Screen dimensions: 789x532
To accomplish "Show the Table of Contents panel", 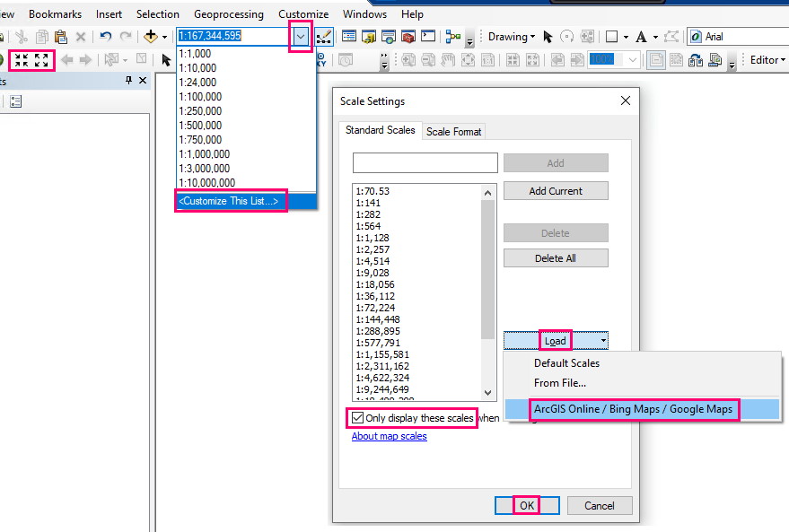I will point(350,37).
